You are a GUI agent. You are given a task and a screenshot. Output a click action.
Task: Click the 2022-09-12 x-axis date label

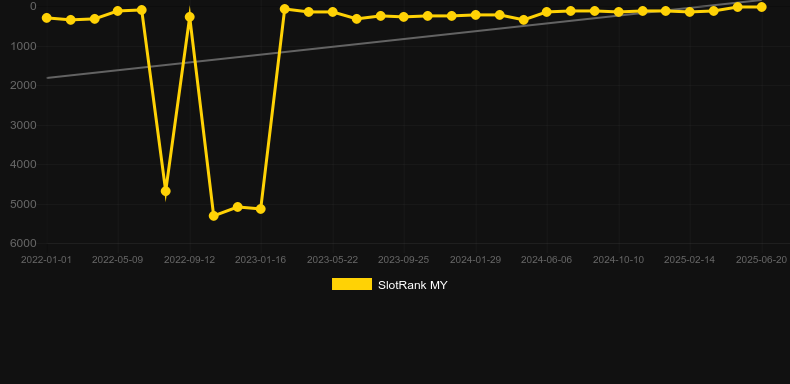pyautogui.click(x=189, y=260)
